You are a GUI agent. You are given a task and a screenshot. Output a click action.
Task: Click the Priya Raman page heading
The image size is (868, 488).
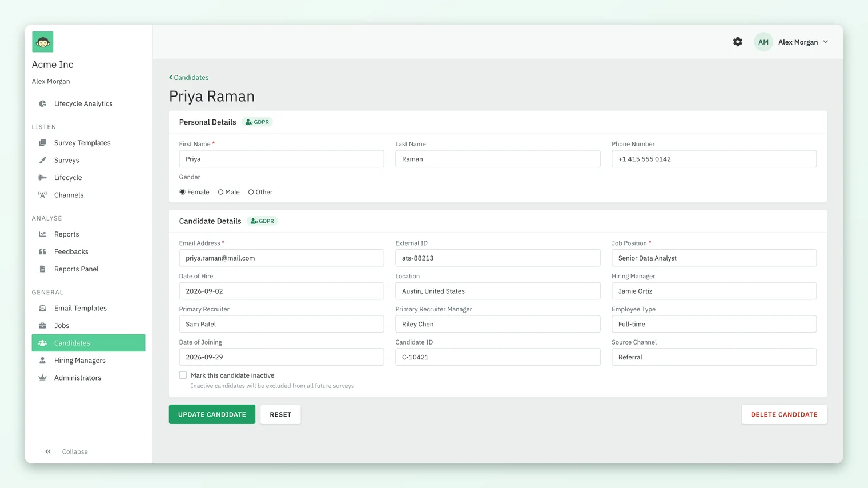click(212, 96)
